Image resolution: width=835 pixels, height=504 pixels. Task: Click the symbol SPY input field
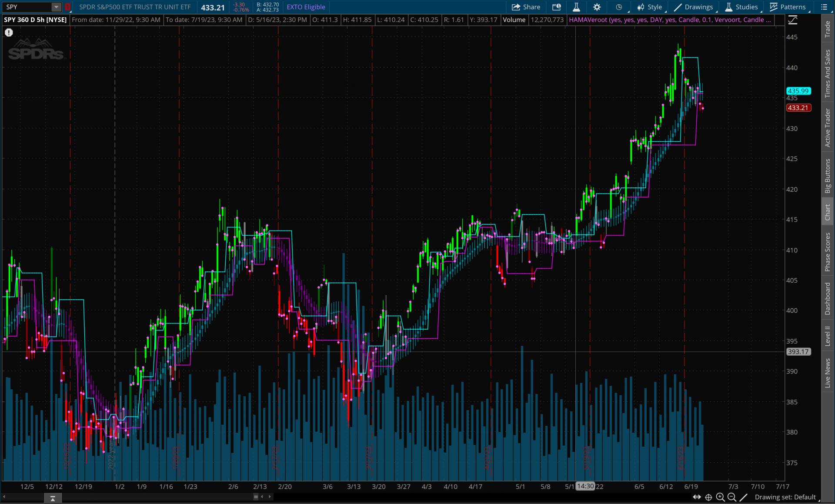coord(27,7)
